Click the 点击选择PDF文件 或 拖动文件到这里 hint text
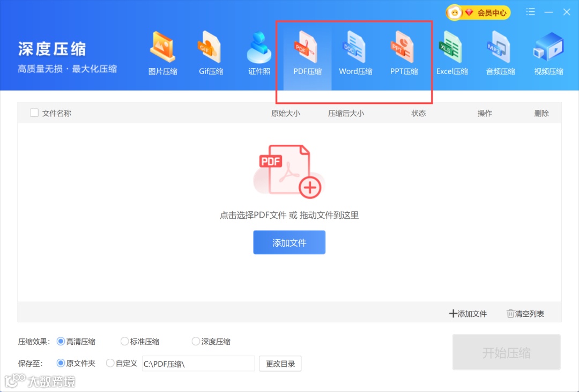 (x=289, y=215)
